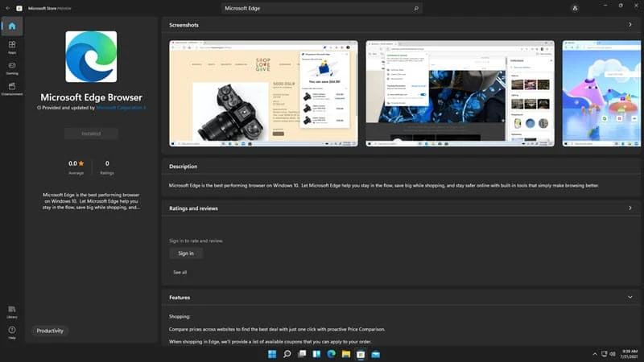The height and width of the screenshot is (362, 644).
Task: Click the Sign in button
Action: [x=186, y=253]
